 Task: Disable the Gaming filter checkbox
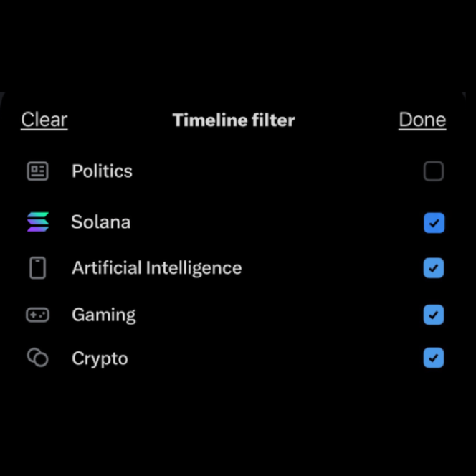434,315
